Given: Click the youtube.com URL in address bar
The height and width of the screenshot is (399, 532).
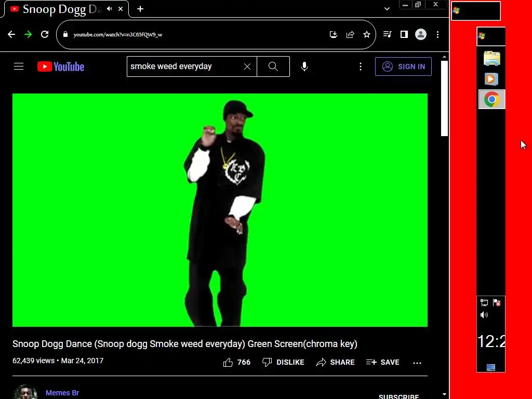Looking at the screenshot, I should (118, 35).
